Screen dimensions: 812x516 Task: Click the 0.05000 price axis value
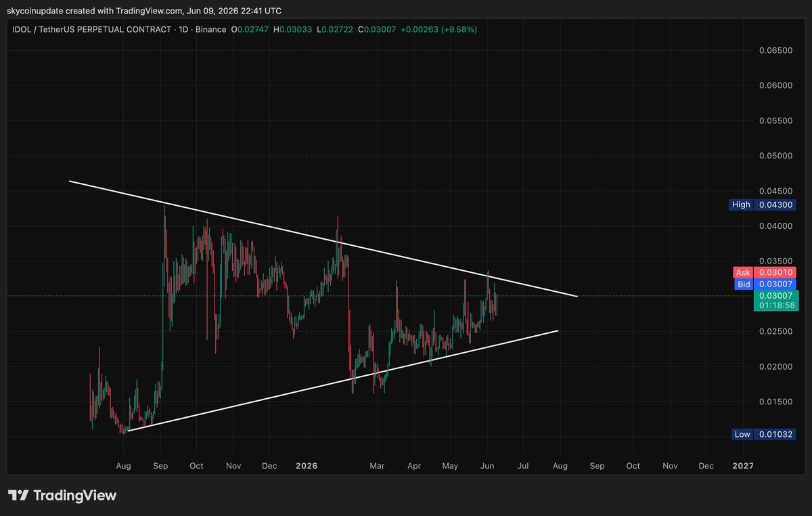coord(775,156)
